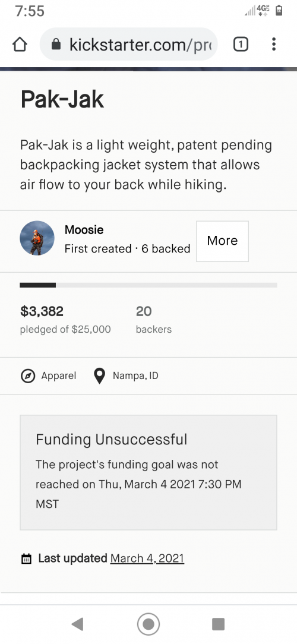Tap the location pin icon
Image resolution: width=297 pixels, height=644 pixels.
coord(99,376)
